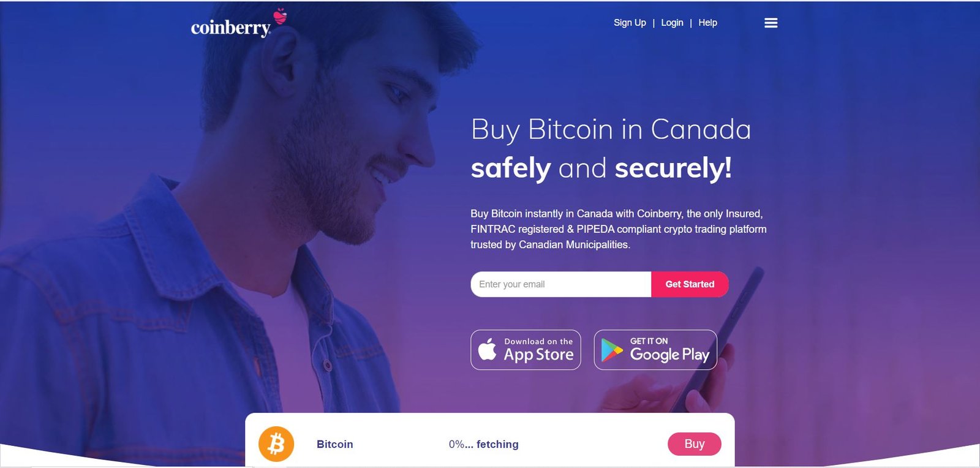The image size is (980, 468).
Task: Open the Sign Up page
Action: [x=630, y=23]
